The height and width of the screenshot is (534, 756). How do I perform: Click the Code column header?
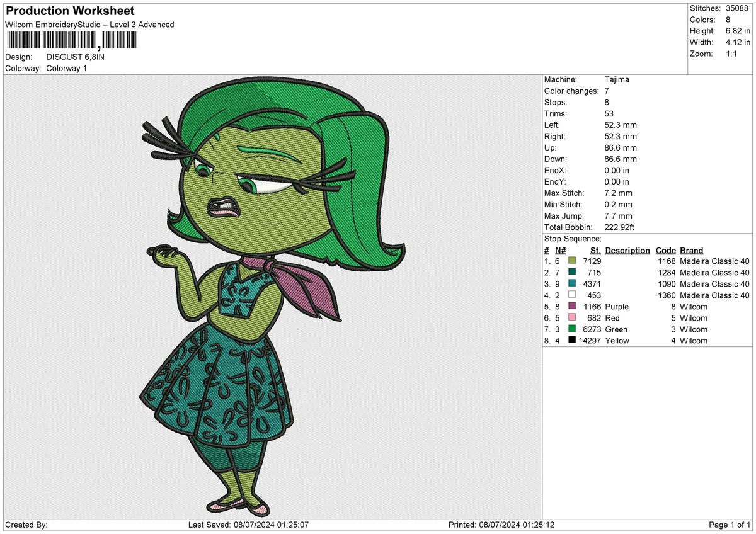(x=665, y=250)
